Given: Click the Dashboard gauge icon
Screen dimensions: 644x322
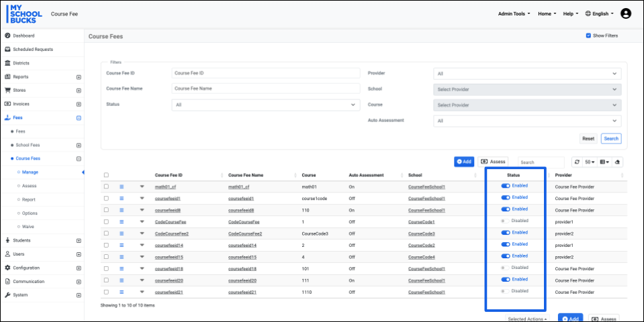Looking at the screenshot, I should pyautogui.click(x=7, y=36).
